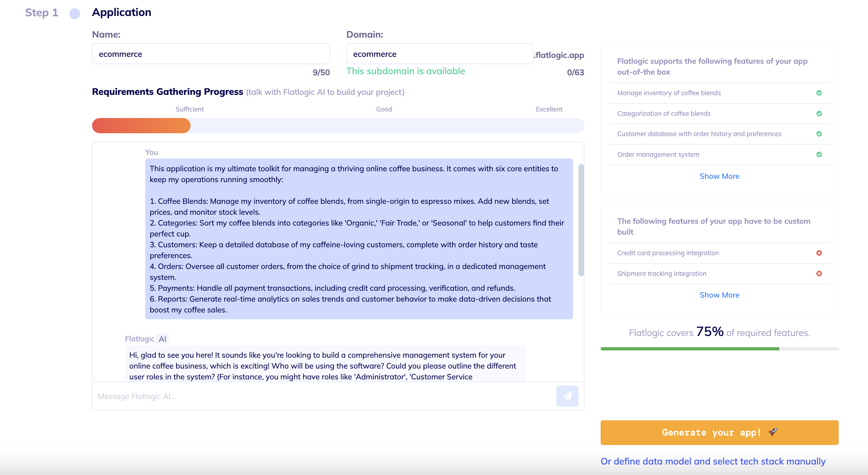
Task: Click red cross beside Credit card processing integration
Action: coord(819,253)
